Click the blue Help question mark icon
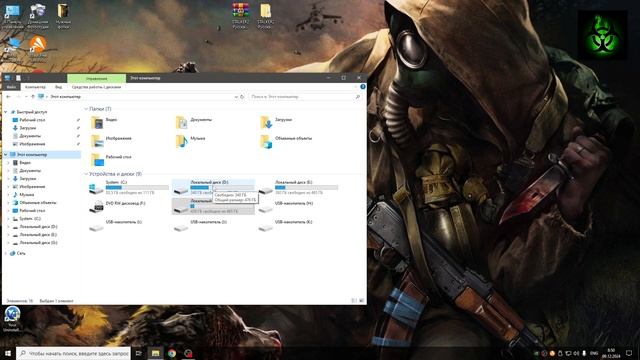This screenshot has width=640, height=360. [x=362, y=87]
